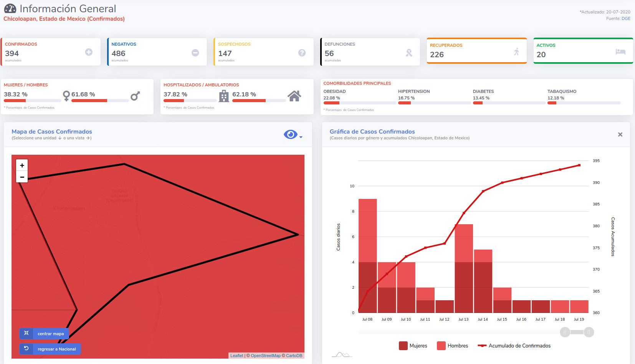Select the Recuperados card showing 226
The height and width of the screenshot is (364, 635).
pyautogui.click(x=477, y=51)
